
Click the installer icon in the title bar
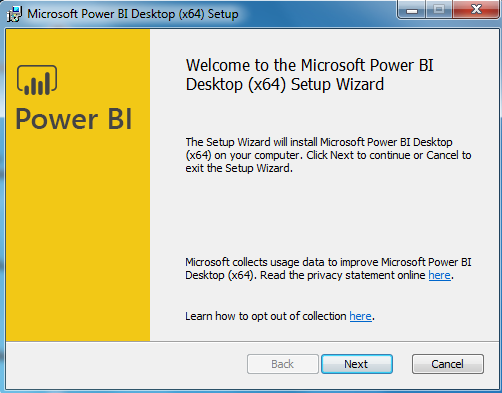[14, 14]
